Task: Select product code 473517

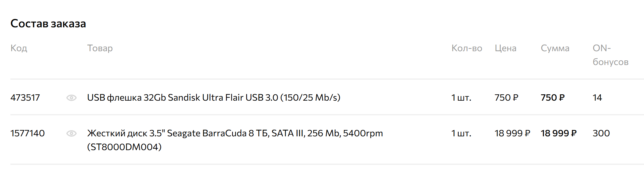Action: coord(25,98)
